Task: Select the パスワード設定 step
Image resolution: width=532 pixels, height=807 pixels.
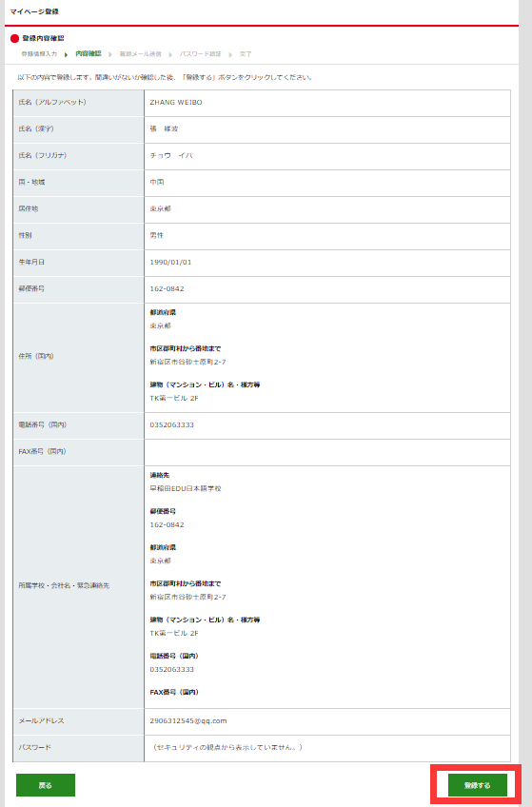Action: pyautogui.click(x=200, y=54)
